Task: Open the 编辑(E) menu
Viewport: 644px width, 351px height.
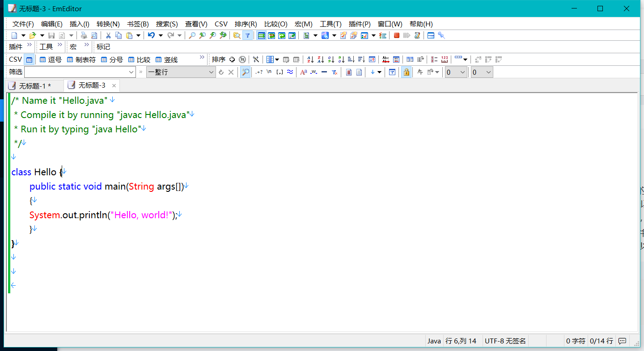Action: 52,24
